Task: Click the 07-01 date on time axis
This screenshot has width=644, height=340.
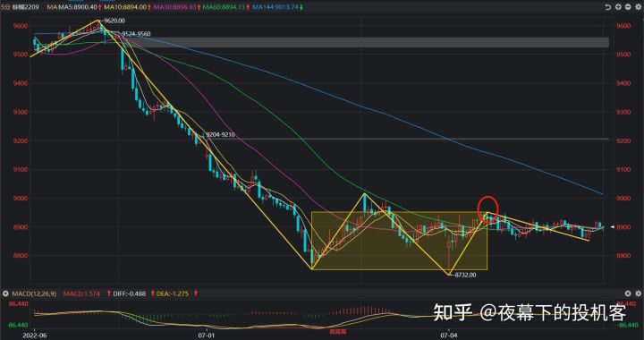Action: [207, 335]
